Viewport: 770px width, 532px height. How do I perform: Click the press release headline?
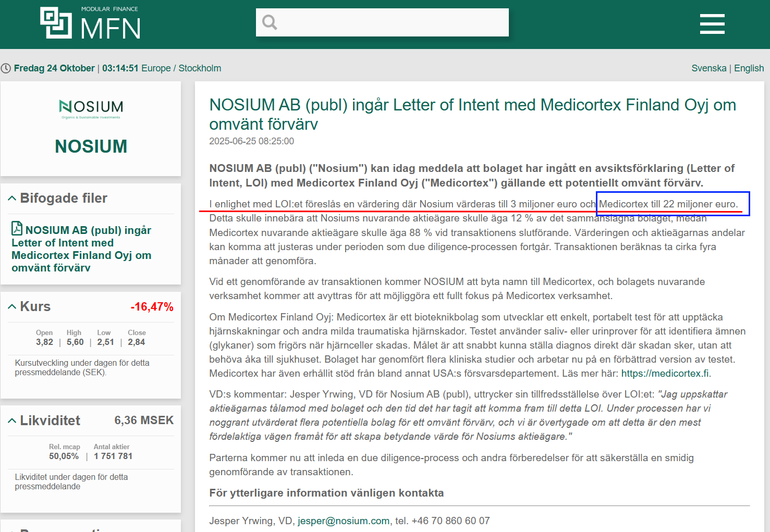(x=472, y=114)
